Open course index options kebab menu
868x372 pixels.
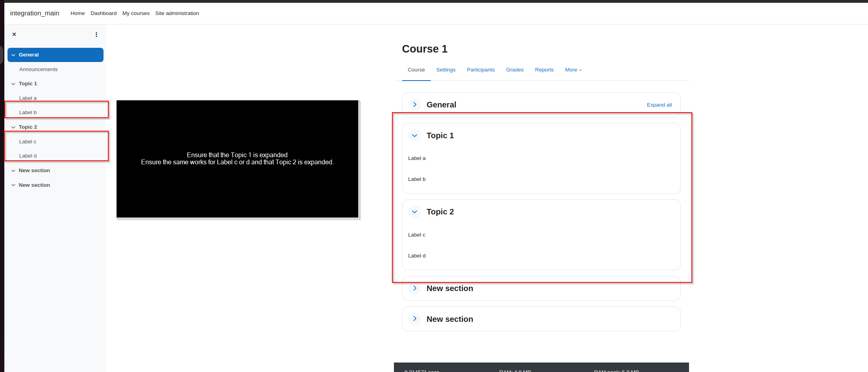pos(96,35)
